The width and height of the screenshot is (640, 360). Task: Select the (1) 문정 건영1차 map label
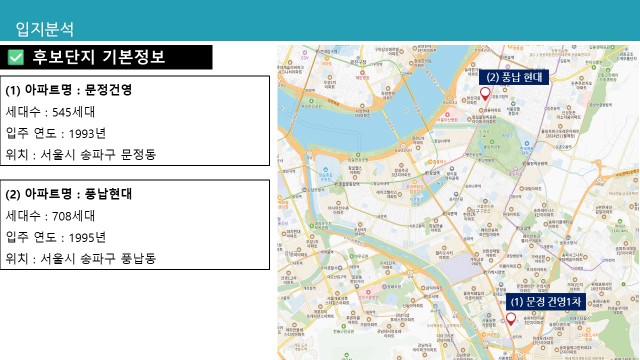546,302
